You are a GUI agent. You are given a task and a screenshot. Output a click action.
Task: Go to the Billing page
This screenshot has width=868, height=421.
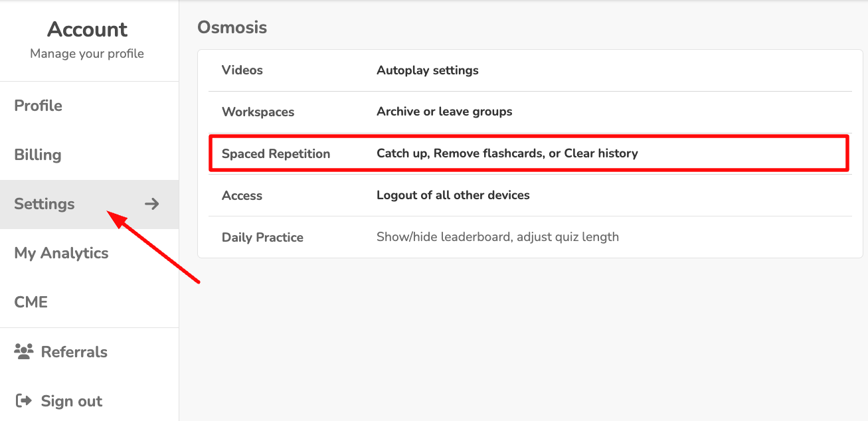[x=38, y=155]
